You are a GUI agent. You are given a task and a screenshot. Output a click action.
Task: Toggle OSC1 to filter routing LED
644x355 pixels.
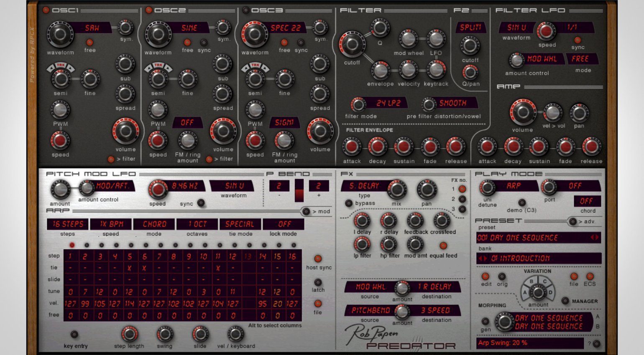111,159
